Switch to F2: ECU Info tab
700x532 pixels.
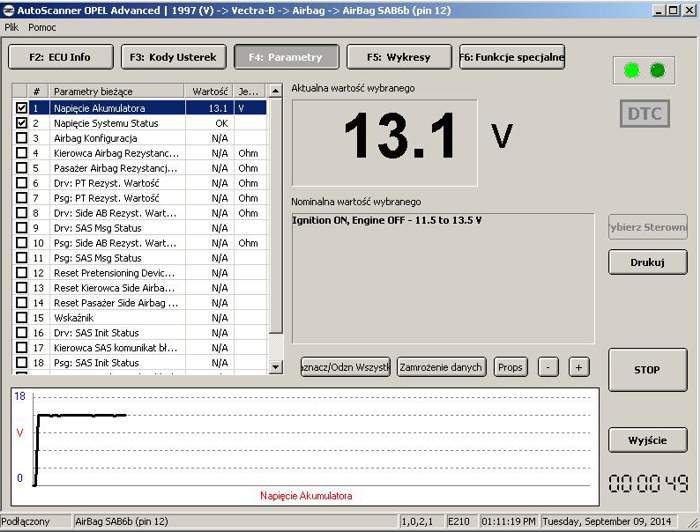[60, 57]
